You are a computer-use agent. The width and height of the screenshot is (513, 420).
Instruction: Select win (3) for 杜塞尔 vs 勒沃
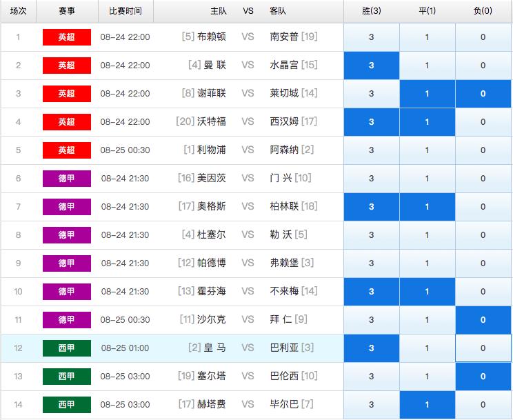tap(372, 235)
